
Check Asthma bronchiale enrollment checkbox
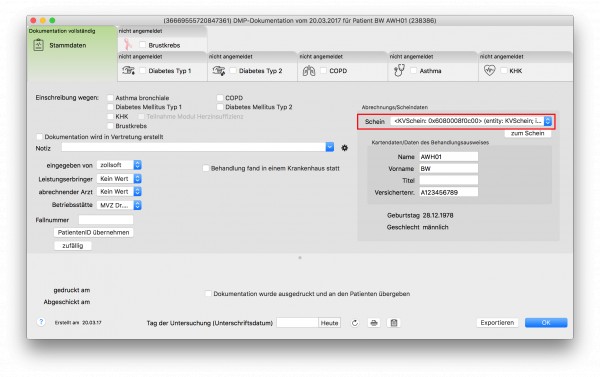click(x=110, y=98)
